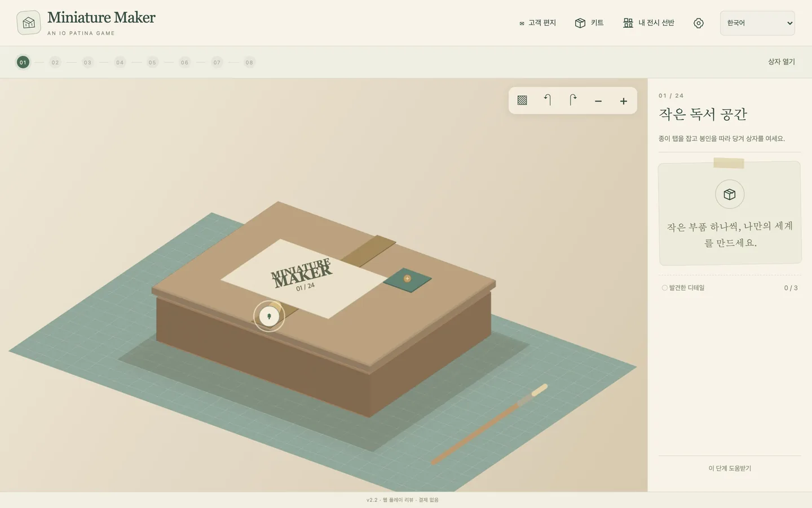Open the 키트 kits page
The width and height of the screenshot is (812, 508).
[x=589, y=23]
